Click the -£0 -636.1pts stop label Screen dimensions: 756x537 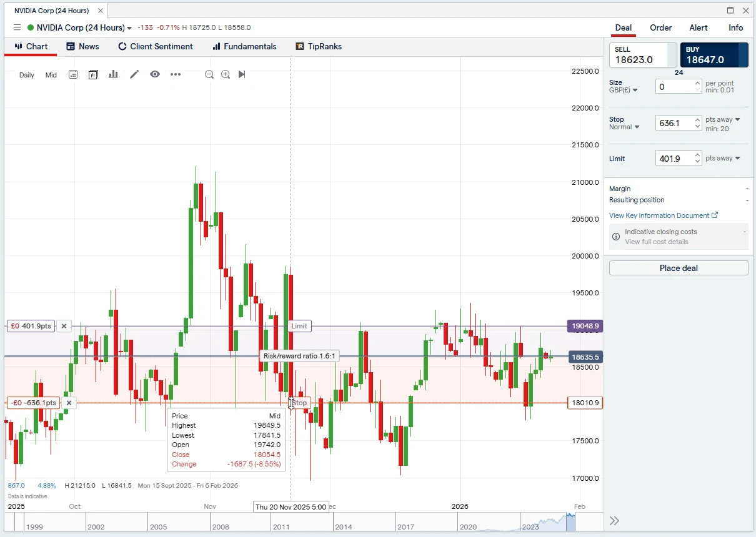34,403
